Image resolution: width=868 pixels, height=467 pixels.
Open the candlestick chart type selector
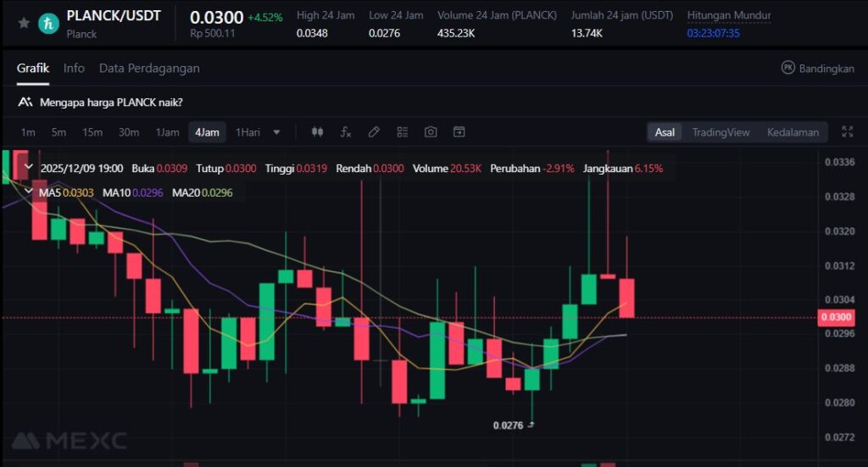[318, 132]
